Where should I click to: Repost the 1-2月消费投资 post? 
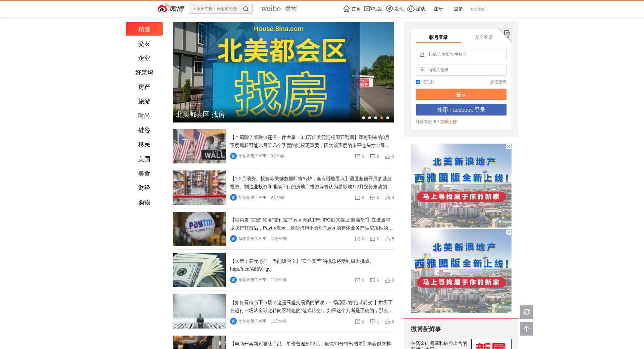[x=360, y=198]
